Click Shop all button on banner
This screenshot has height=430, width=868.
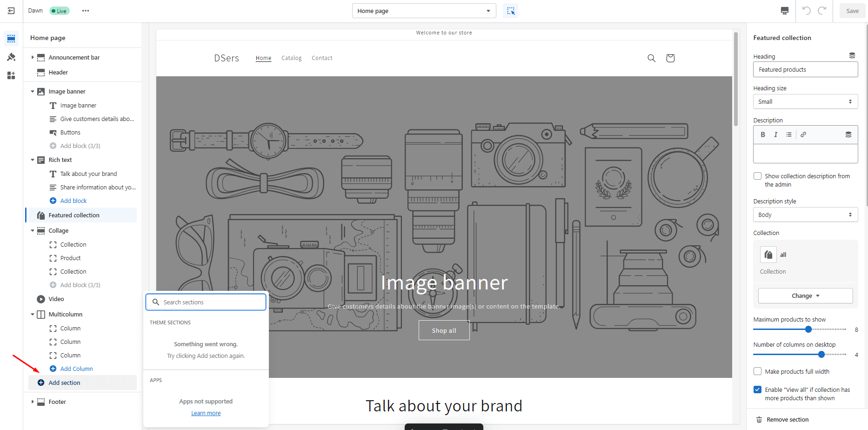click(x=444, y=330)
